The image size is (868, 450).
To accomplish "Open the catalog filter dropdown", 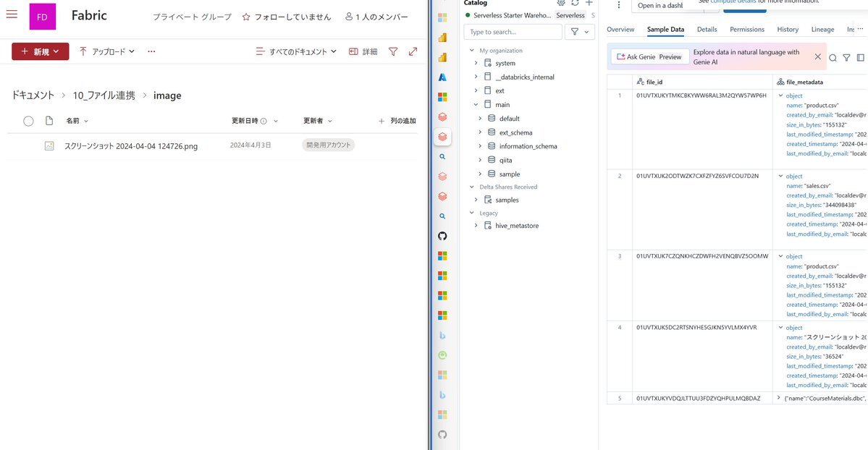I will pyautogui.click(x=580, y=32).
